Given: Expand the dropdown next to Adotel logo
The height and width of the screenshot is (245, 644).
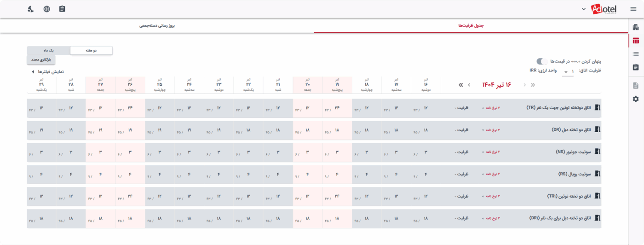Looking at the screenshot, I should (584, 9).
